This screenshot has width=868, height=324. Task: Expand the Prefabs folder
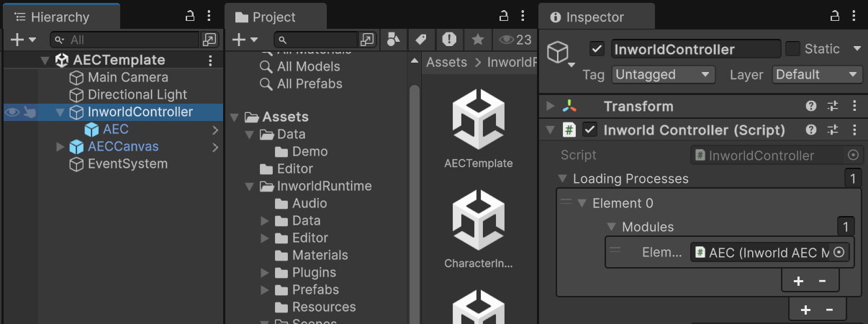pyautogui.click(x=265, y=290)
